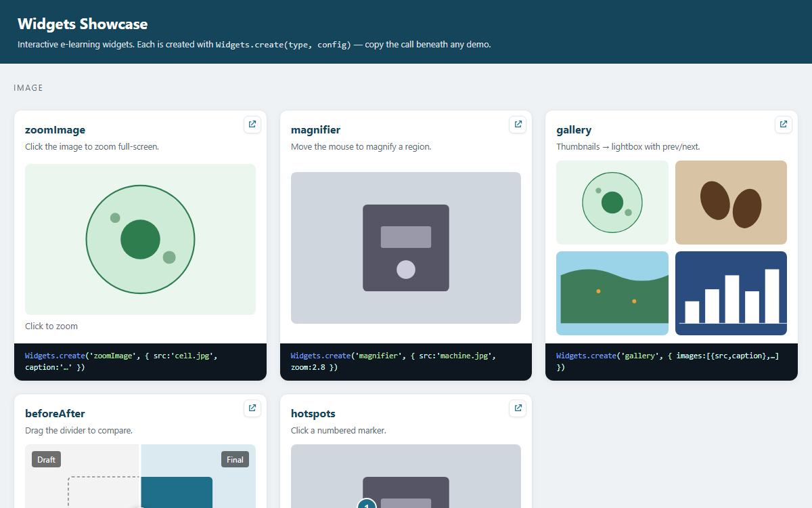Click the Widgets Showcase page heading
This screenshot has width=812, height=508.
point(83,24)
